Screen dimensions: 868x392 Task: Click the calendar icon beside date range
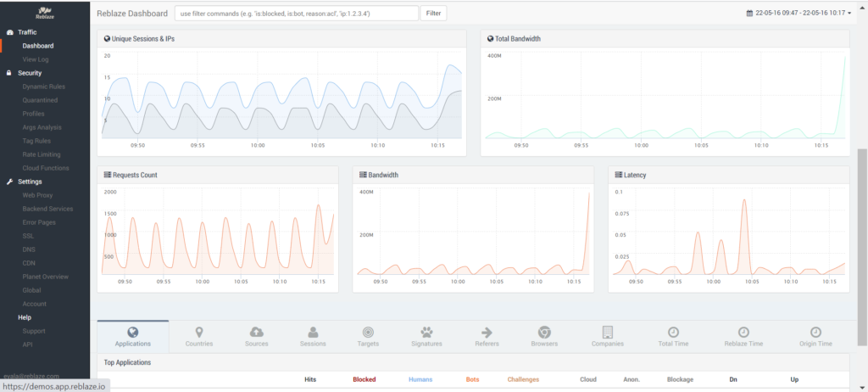749,14
